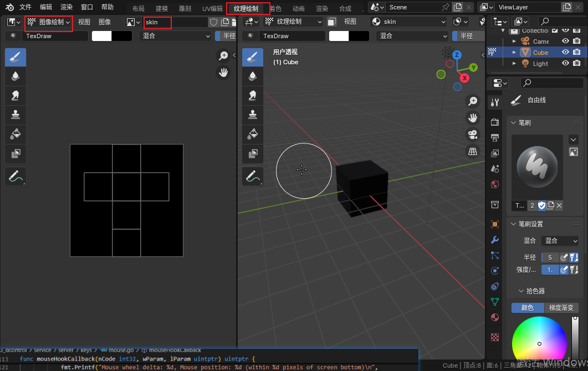Viewport: 588px width, 371px height.
Task: Toggle visibility of the Light object
Action: (x=566, y=63)
